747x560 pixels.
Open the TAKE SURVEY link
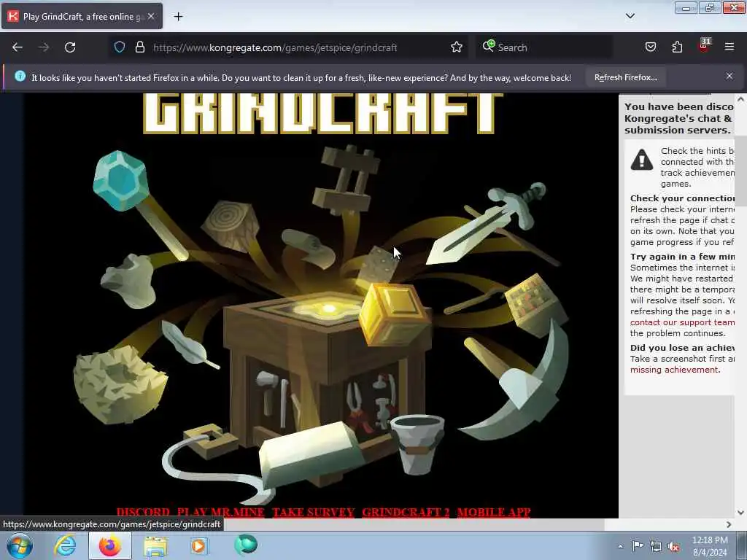pos(314,512)
